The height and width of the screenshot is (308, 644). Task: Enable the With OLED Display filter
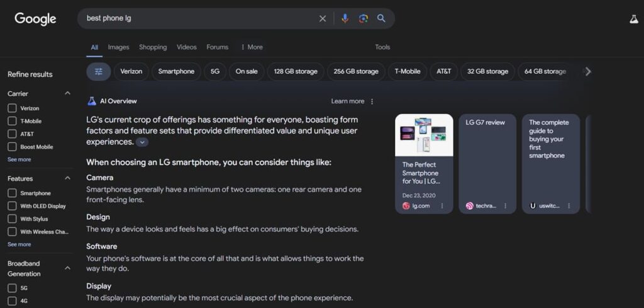12,206
